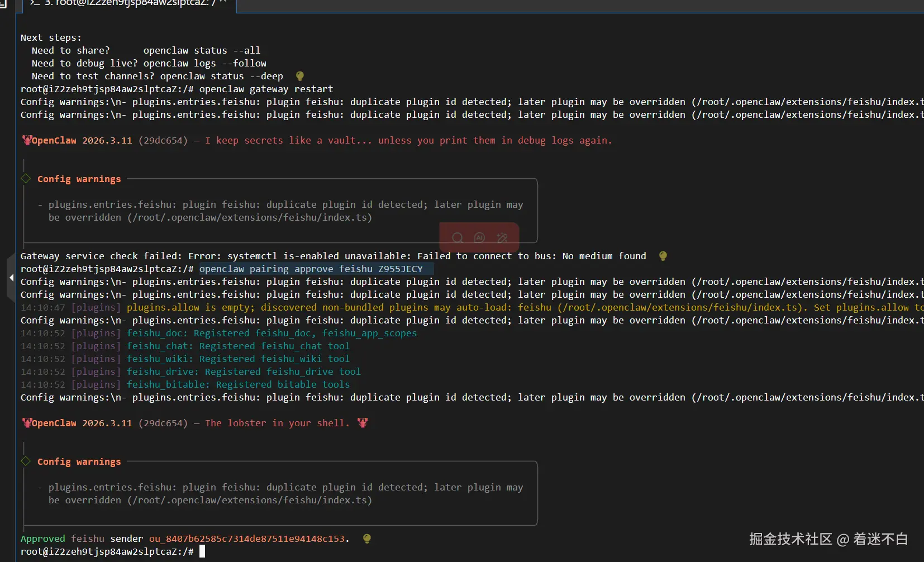The height and width of the screenshot is (562, 924).
Task: Click the green 'Approved' status word
Action: (43, 539)
